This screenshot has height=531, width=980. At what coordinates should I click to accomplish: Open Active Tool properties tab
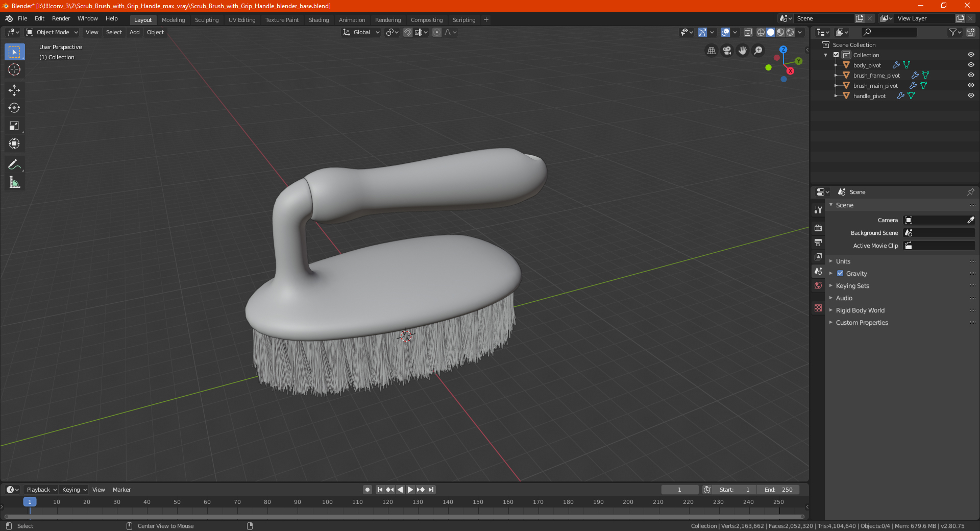click(818, 210)
